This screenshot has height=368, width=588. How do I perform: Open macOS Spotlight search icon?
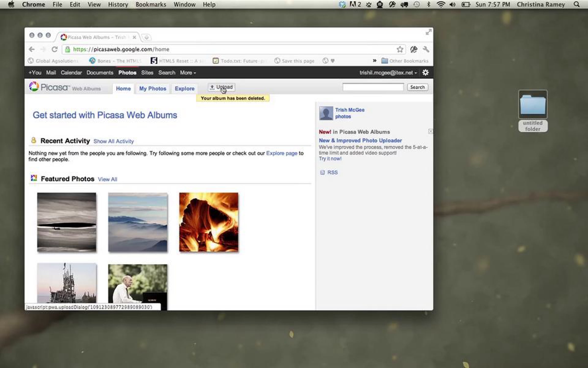click(577, 4)
